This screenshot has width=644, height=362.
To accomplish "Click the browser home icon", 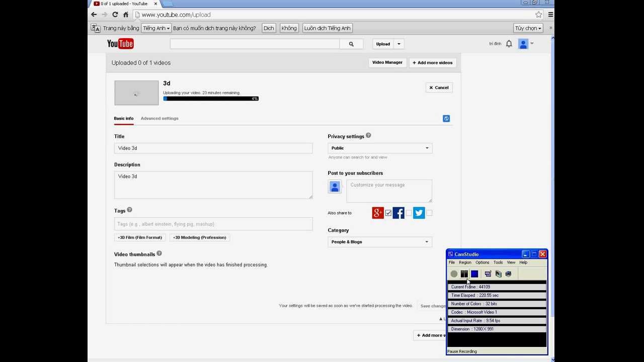I will (x=126, y=15).
